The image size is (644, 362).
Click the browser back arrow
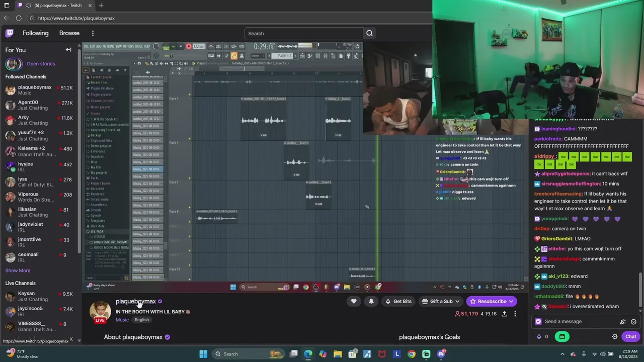[x=7, y=18]
